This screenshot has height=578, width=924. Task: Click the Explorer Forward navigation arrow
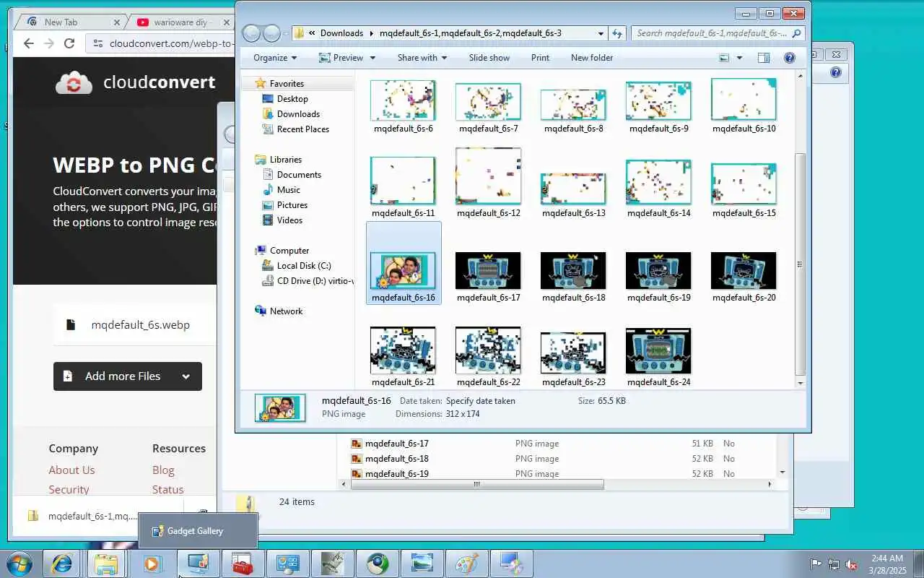[271, 33]
